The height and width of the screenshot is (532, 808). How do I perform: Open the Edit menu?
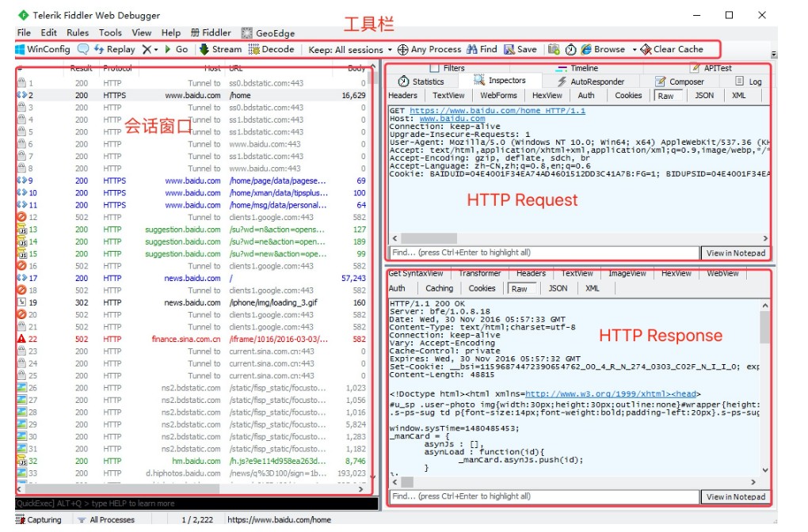pyautogui.click(x=49, y=32)
